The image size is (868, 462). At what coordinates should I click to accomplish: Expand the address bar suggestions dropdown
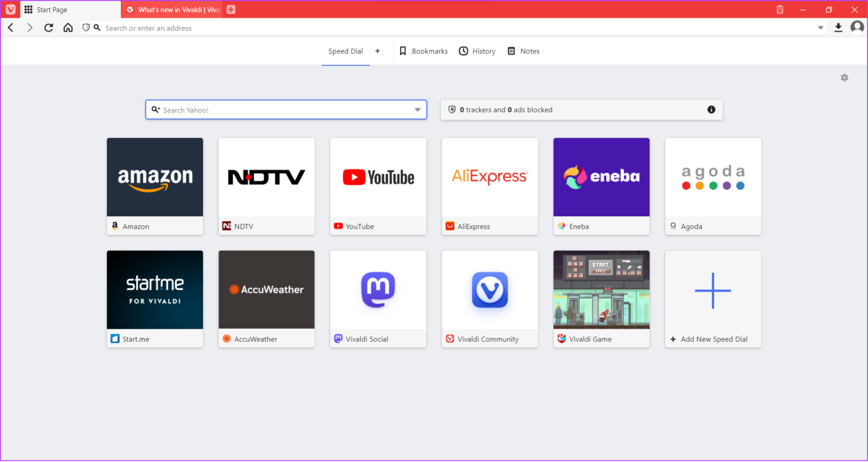(821, 27)
